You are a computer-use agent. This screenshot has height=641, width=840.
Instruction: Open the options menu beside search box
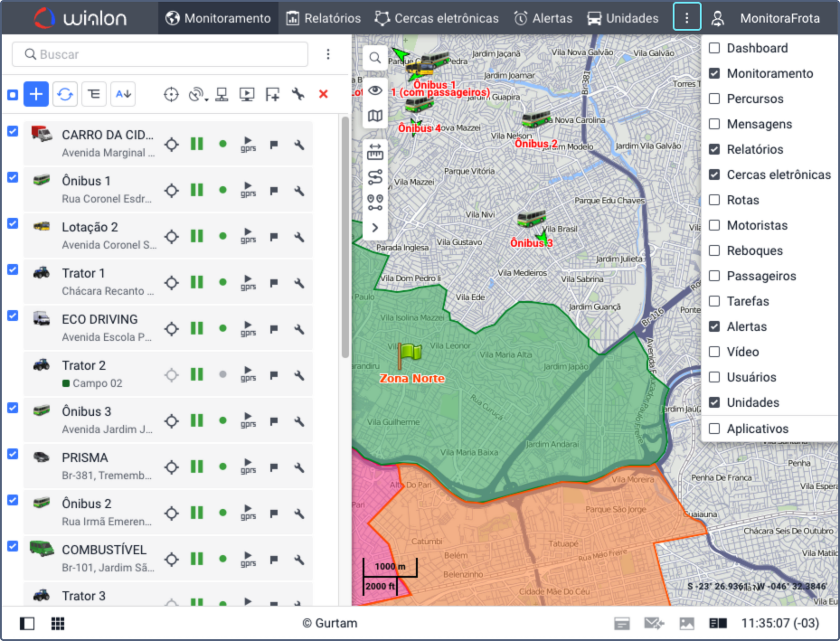point(328,54)
